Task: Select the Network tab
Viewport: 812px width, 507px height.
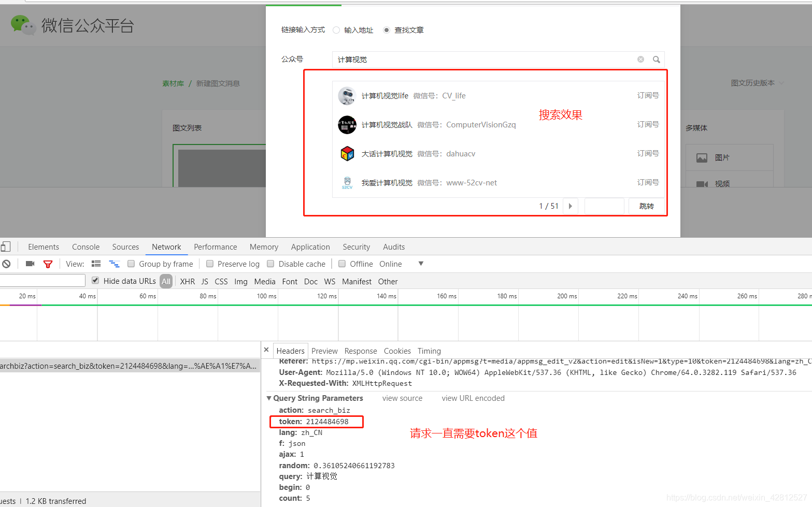Action: click(166, 247)
